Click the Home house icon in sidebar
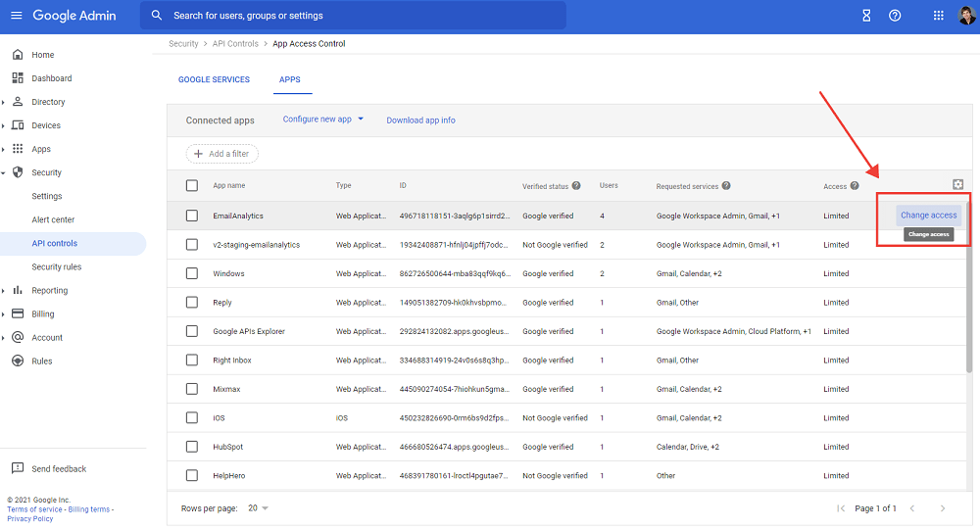The image size is (980, 529). tap(18, 54)
